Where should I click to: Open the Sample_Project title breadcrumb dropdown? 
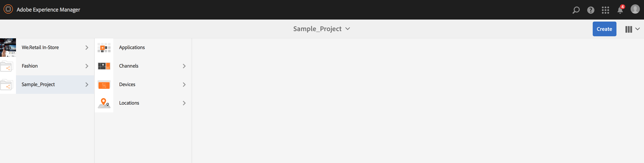click(321, 29)
